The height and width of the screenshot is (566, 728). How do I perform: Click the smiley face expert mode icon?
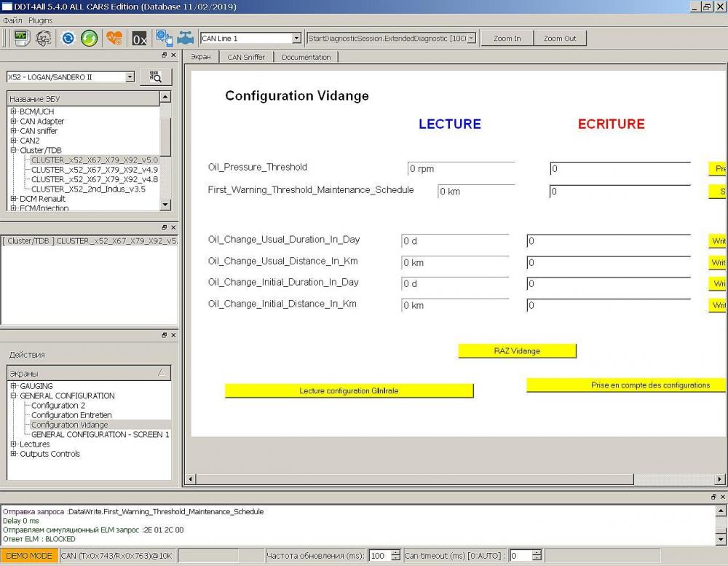[44, 38]
